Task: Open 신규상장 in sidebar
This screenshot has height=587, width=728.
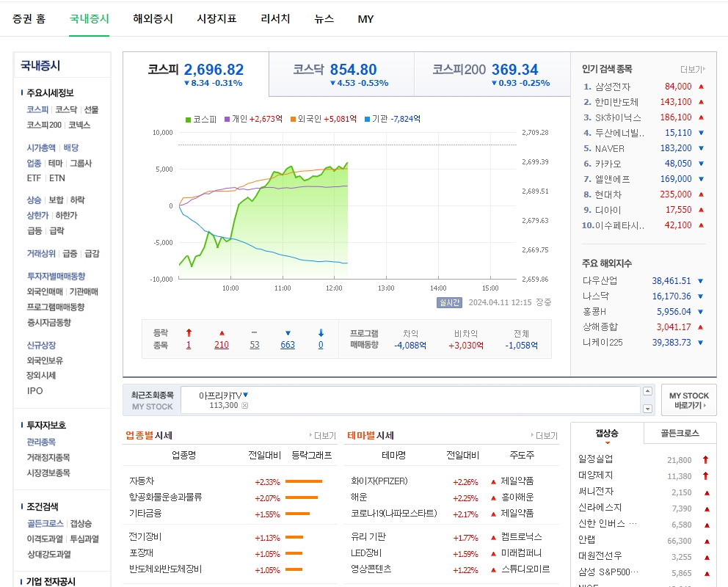Action: point(41,346)
